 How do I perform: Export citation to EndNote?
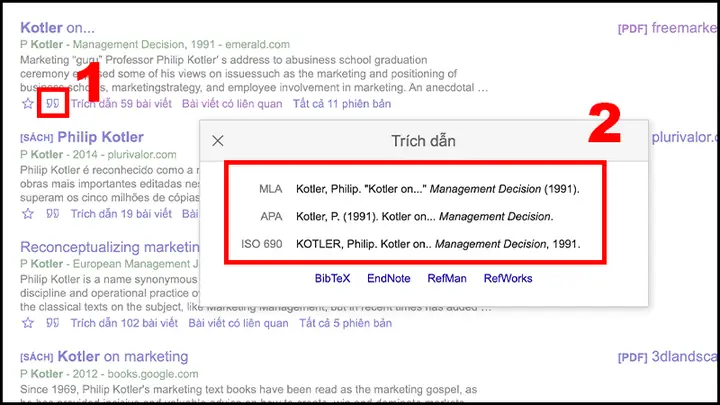pyautogui.click(x=388, y=278)
